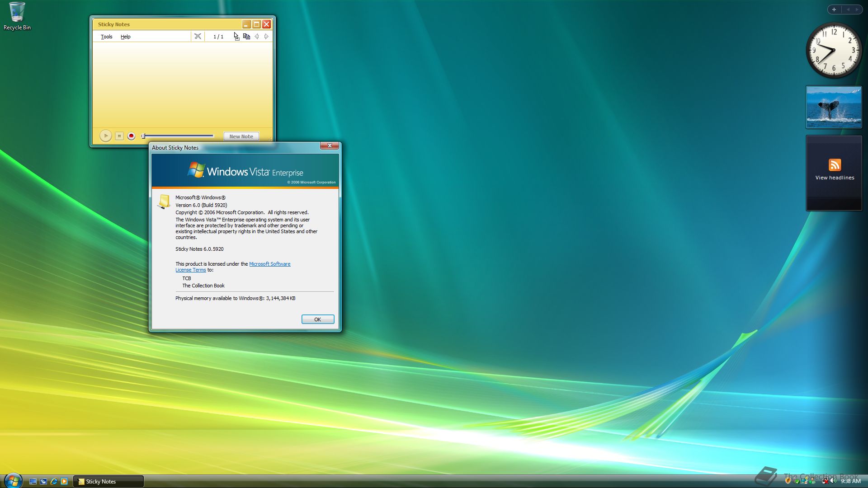
Task: Open the Windows Security shield alert tray icon
Action: (x=788, y=481)
